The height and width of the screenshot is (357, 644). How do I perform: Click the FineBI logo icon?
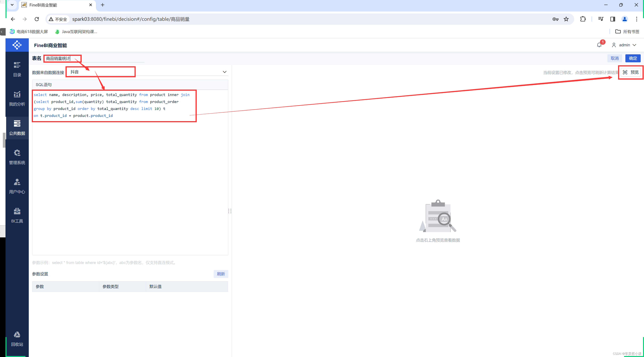point(17,45)
